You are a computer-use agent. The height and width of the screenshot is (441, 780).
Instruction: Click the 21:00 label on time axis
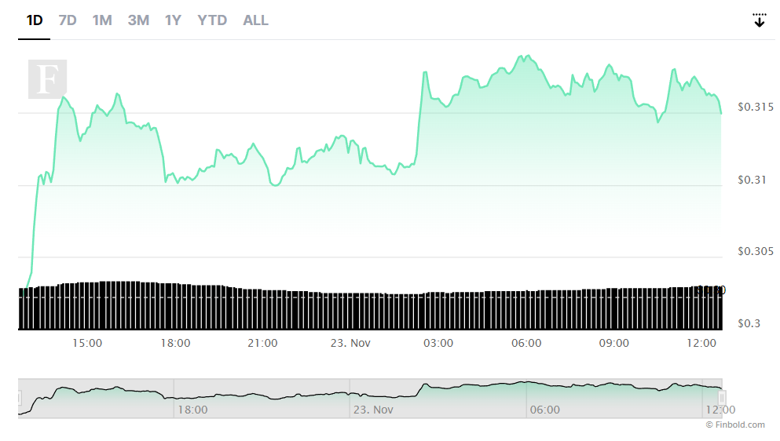[x=263, y=343]
